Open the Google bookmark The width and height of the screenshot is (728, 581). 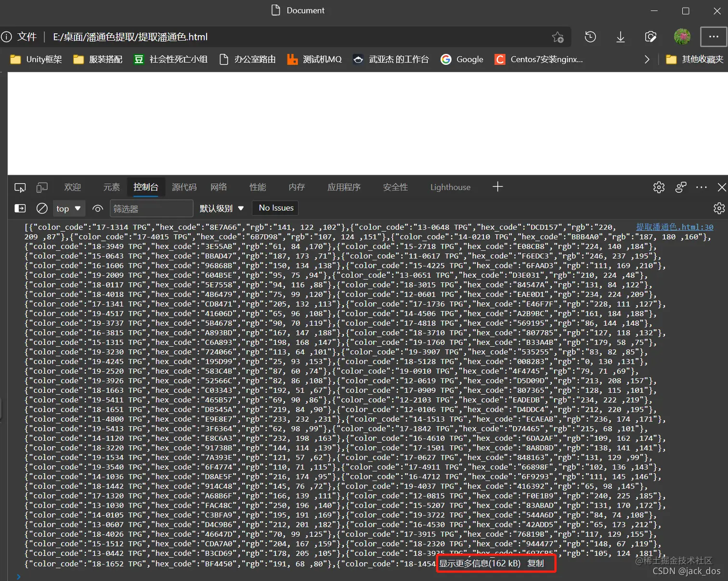coord(462,59)
